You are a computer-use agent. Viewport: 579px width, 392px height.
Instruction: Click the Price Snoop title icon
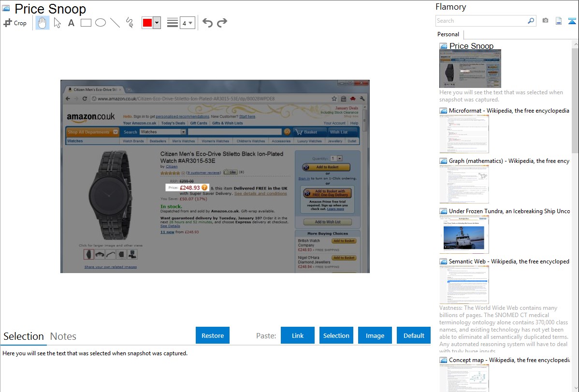[6, 8]
